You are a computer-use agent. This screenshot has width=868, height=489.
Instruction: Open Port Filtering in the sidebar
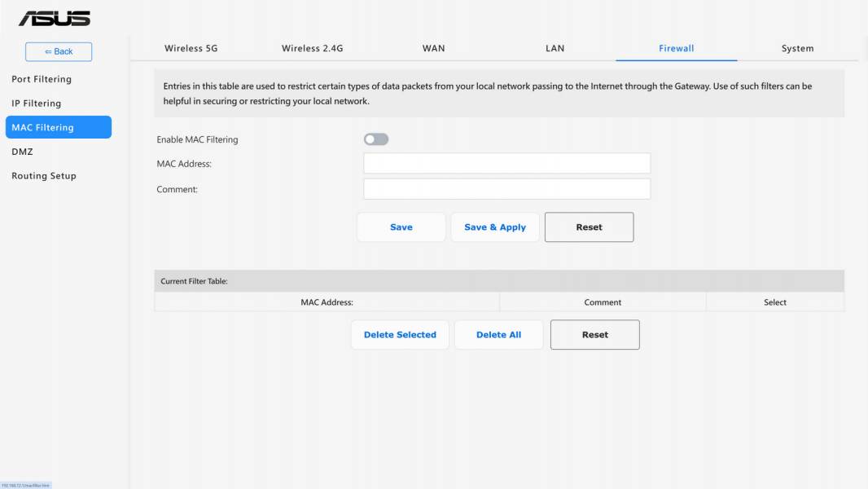pos(42,79)
